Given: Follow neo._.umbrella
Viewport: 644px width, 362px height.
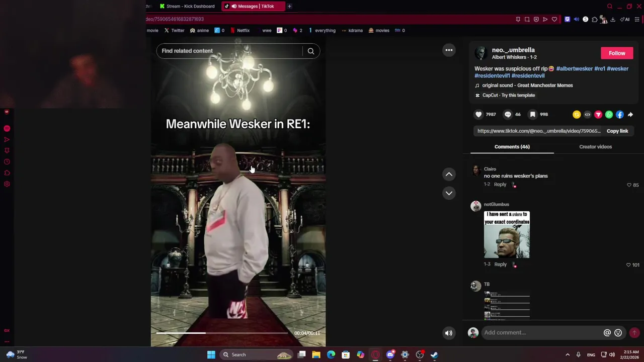Looking at the screenshot, I should pos(617,53).
